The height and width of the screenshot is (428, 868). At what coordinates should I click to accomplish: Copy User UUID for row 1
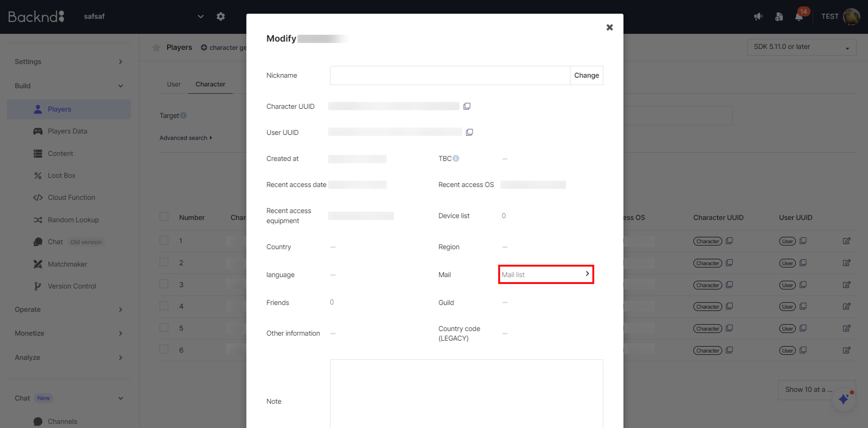point(803,241)
